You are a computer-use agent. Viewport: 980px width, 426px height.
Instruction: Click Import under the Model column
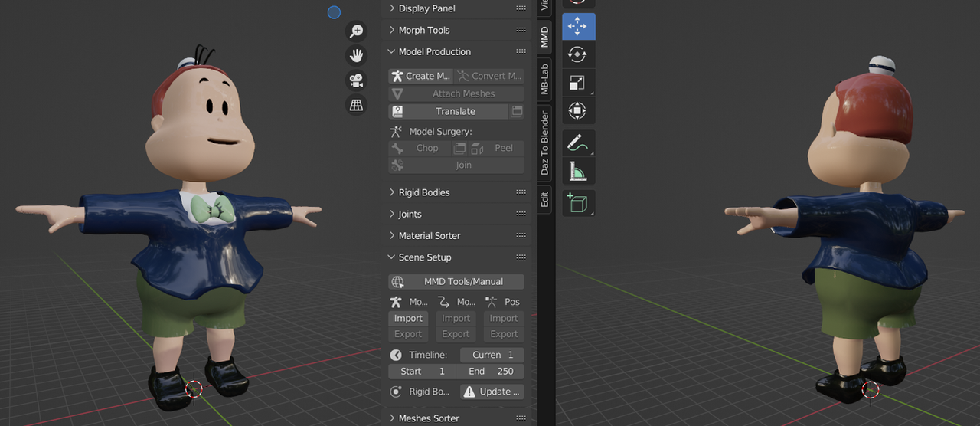(408, 318)
